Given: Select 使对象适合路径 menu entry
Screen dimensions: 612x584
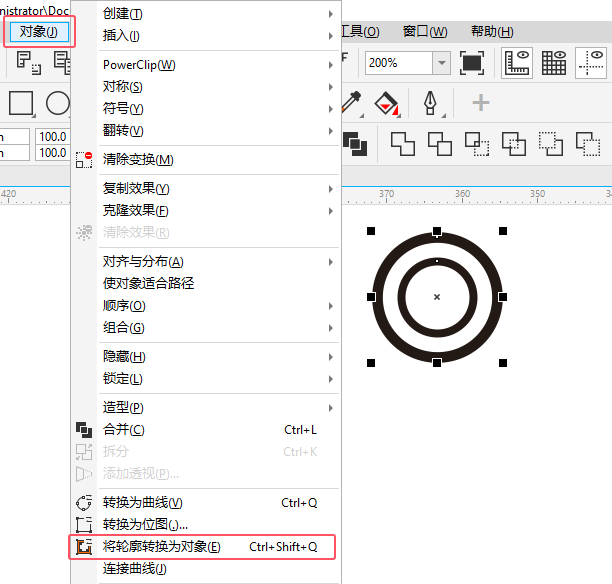Looking at the screenshot, I should click(219, 284).
